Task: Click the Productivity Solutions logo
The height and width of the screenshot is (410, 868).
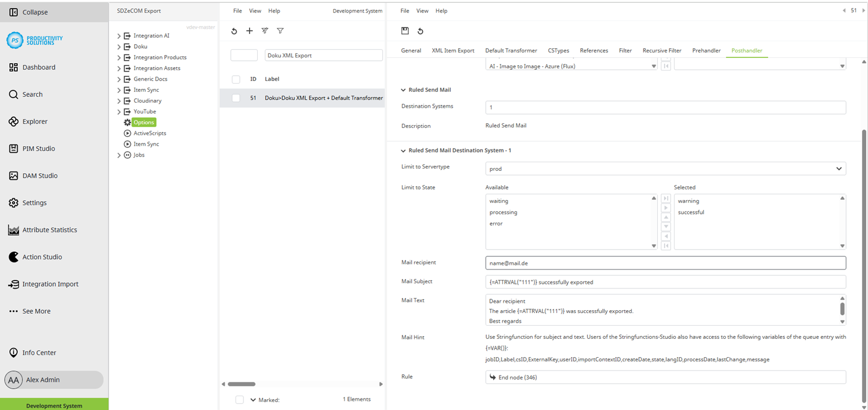Action: [34, 40]
